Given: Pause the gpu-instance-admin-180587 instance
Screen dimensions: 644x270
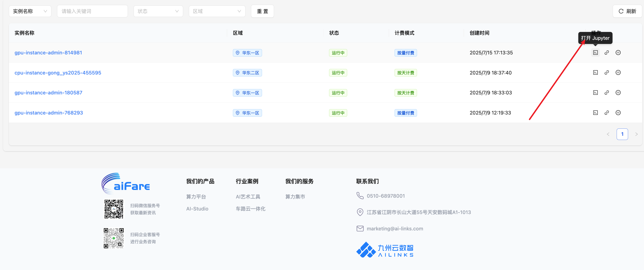Looking at the screenshot, I should pyautogui.click(x=618, y=93).
